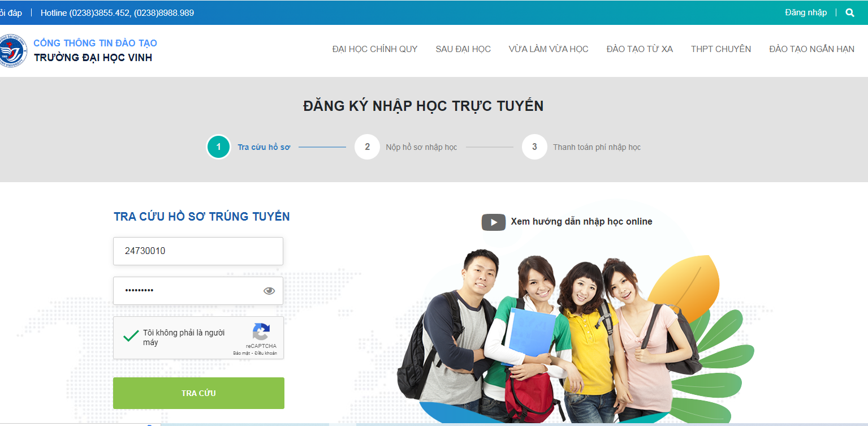Image resolution: width=868 pixels, height=426 pixels.
Task: Show password with the eye icon
Action: point(269,291)
